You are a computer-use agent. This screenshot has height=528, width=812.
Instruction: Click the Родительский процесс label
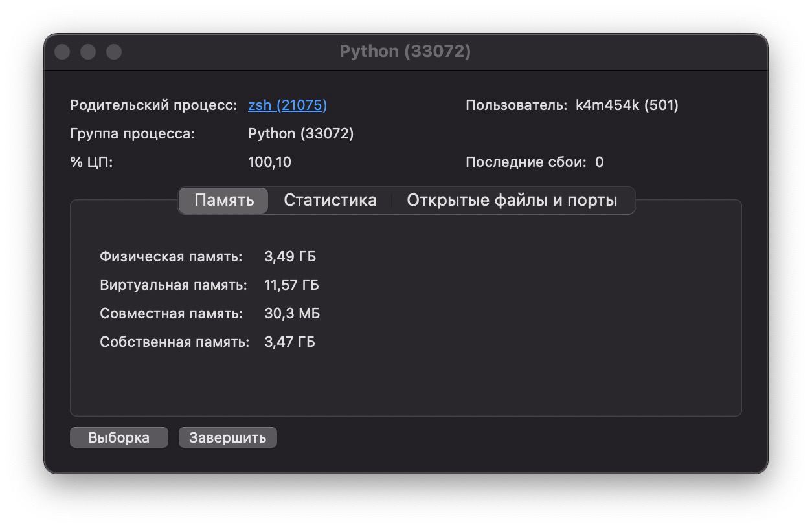(x=154, y=105)
